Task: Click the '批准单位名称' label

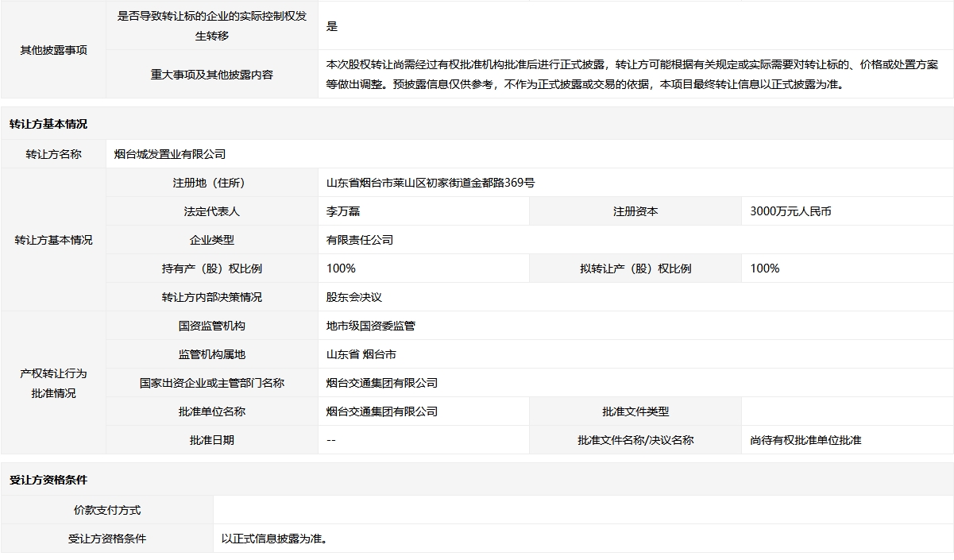Action: pyautogui.click(x=211, y=411)
